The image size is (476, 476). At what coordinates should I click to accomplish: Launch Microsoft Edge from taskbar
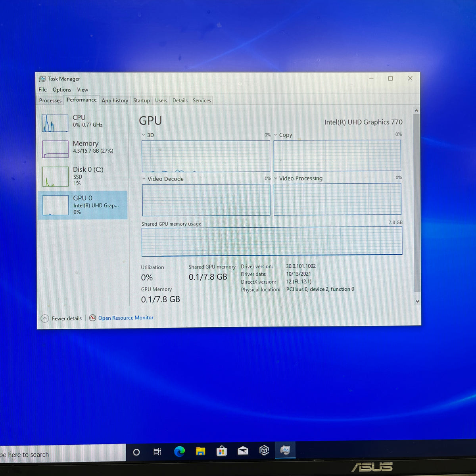point(179,451)
